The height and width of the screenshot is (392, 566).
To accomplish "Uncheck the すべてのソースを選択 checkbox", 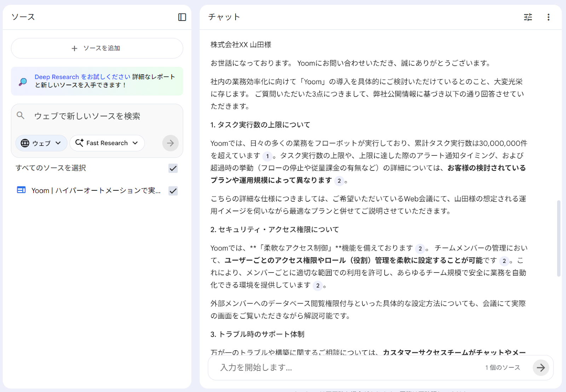I will [173, 168].
